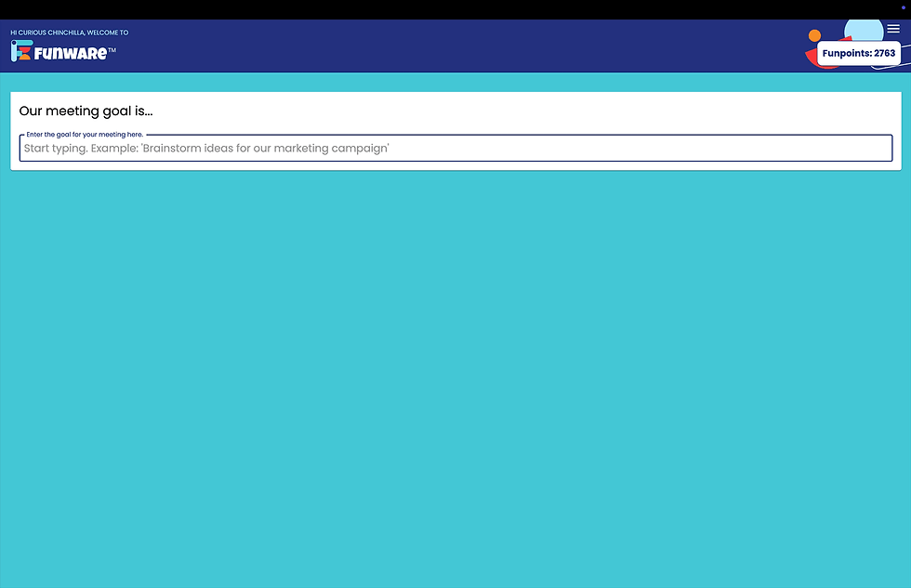The width and height of the screenshot is (911, 588).
Task: Expand the navigation drawer via the triple-bar icon
Action: pyautogui.click(x=893, y=29)
